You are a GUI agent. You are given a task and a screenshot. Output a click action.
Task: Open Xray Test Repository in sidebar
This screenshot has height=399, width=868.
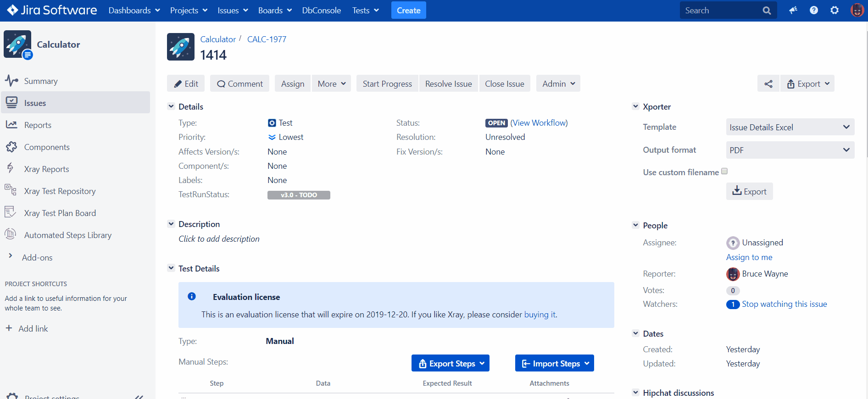60,191
